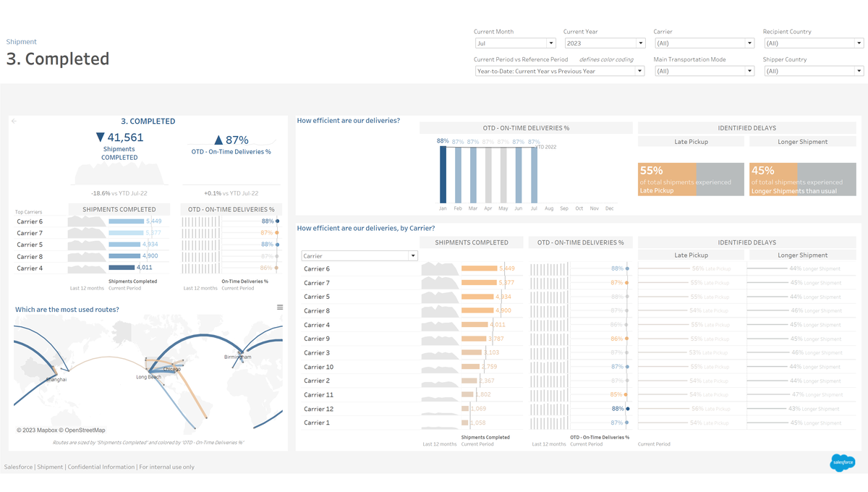Select Carrier 9 row label

click(x=317, y=339)
